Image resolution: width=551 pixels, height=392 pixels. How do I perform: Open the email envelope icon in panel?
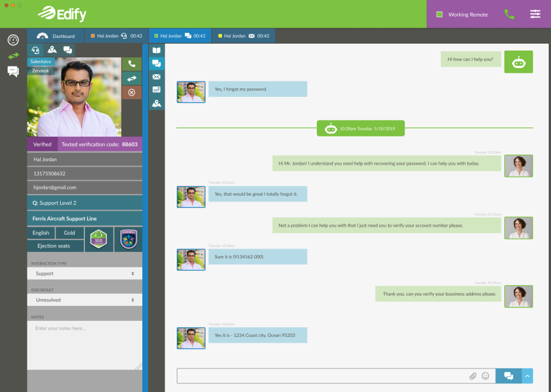point(156,76)
